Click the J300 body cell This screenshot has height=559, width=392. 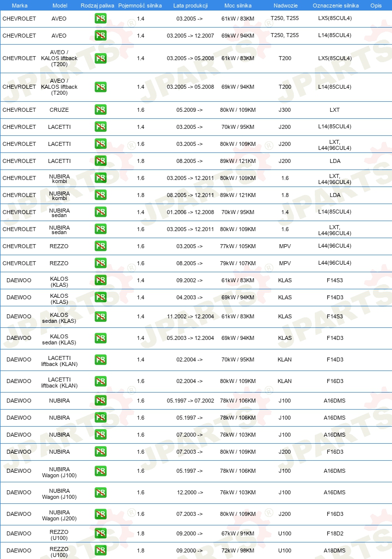coord(285,110)
